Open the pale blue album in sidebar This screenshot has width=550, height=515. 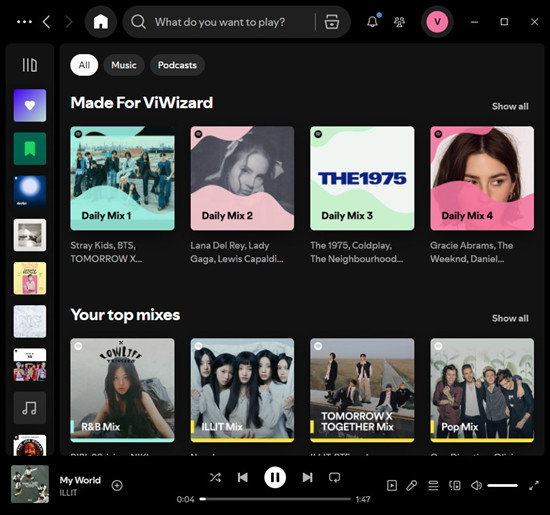30,321
